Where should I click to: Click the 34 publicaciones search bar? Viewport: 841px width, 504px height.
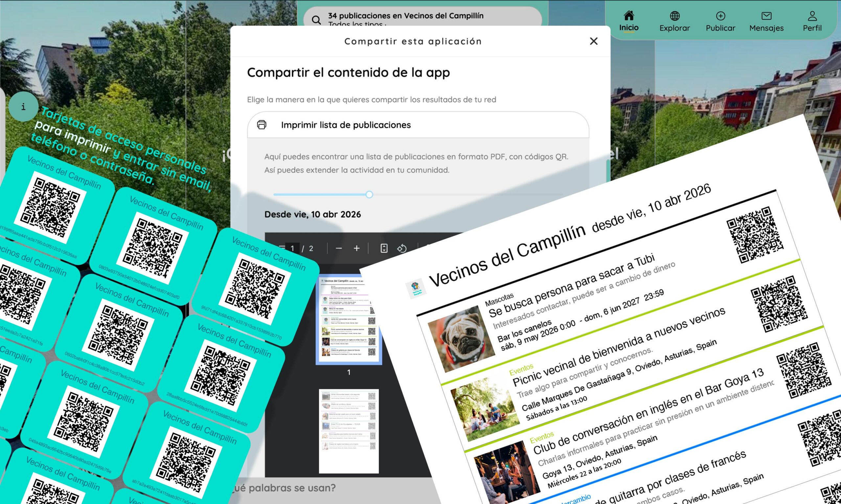point(422,17)
